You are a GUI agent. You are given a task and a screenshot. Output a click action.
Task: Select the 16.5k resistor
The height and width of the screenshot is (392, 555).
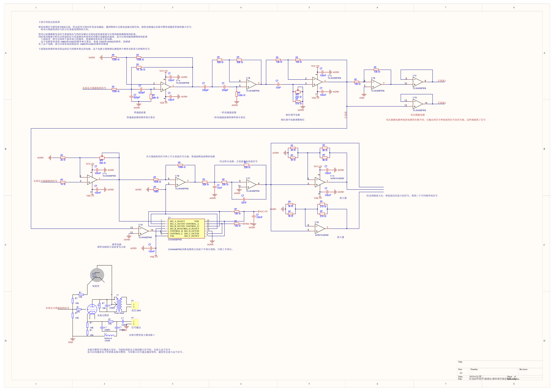139,67
